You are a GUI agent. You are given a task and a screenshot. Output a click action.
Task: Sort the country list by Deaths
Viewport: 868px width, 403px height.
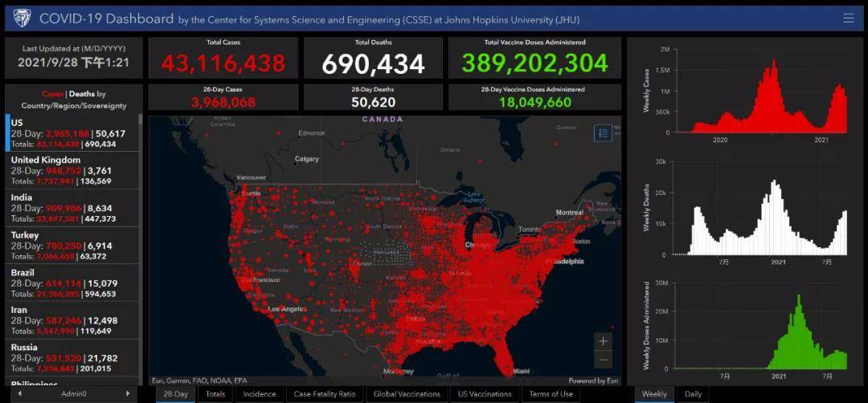pyautogui.click(x=81, y=94)
